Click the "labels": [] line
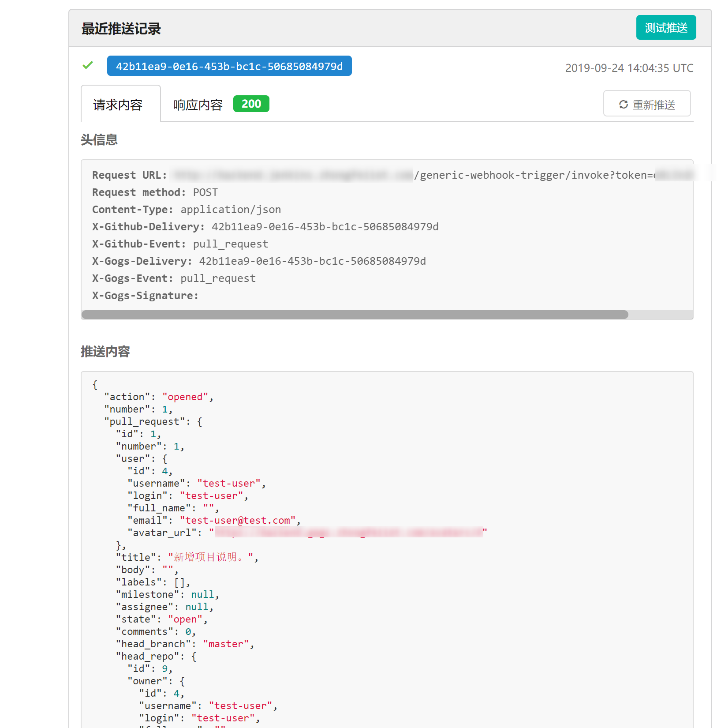721x728 pixels. point(153,582)
